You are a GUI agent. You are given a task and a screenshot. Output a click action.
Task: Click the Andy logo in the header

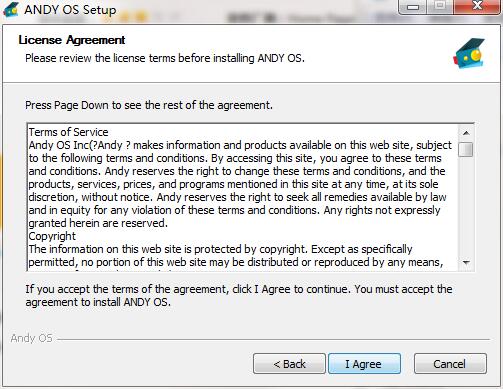469,53
